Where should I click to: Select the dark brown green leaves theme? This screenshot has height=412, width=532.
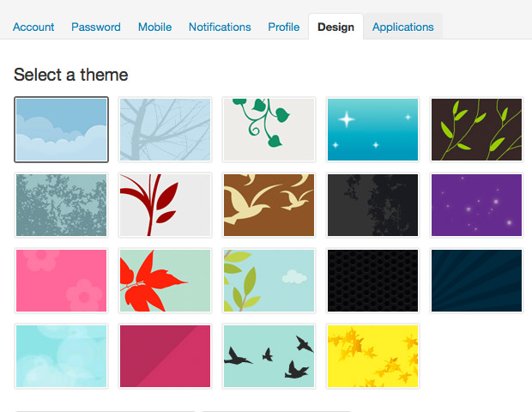476,130
